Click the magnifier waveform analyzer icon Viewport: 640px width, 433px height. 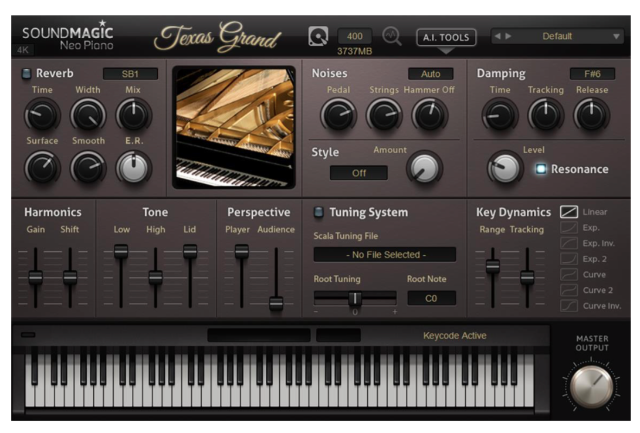coord(391,37)
